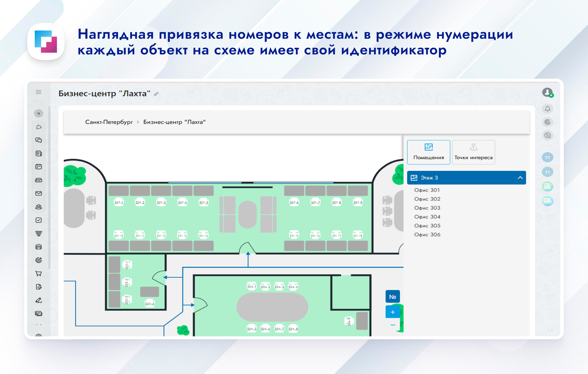588x374 pixels.
Task: Switch to the Точки интереса tab
Action: pos(473,152)
